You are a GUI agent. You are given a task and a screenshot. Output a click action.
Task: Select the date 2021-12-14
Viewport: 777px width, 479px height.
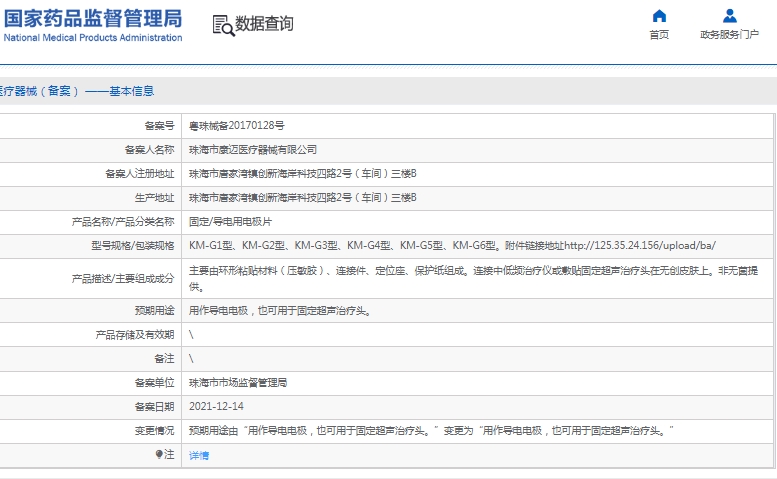point(216,407)
